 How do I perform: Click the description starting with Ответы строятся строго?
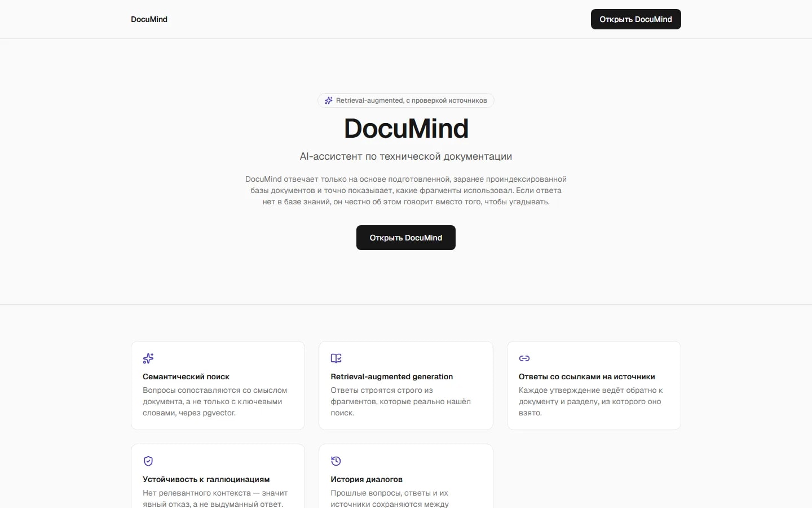pyautogui.click(x=400, y=401)
